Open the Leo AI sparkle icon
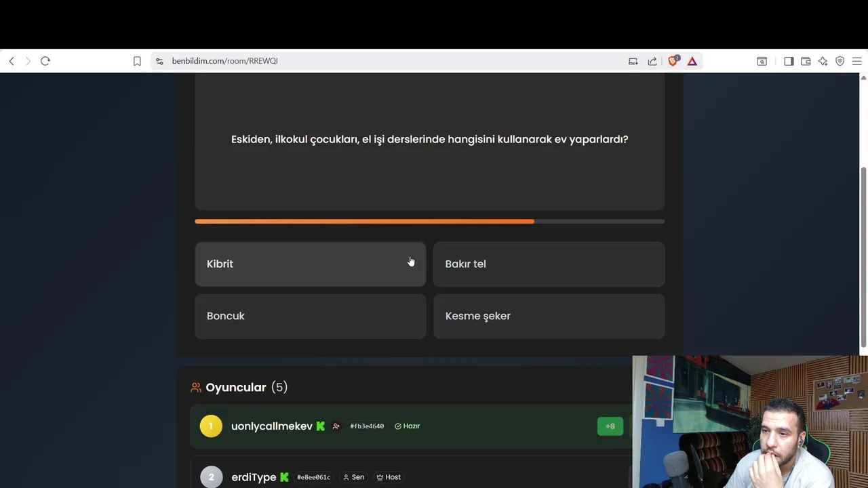Image resolution: width=868 pixels, height=488 pixels. (823, 61)
